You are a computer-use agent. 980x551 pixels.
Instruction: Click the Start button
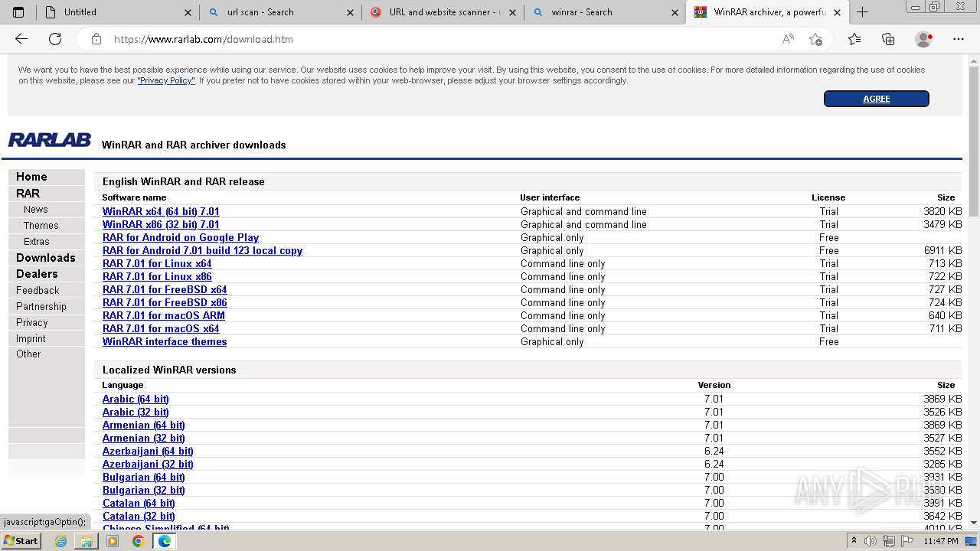(x=21, y=541)
